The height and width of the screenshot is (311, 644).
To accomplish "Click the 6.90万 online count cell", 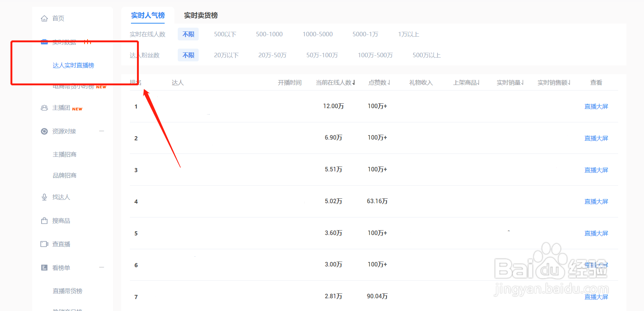I will point(333,138).
